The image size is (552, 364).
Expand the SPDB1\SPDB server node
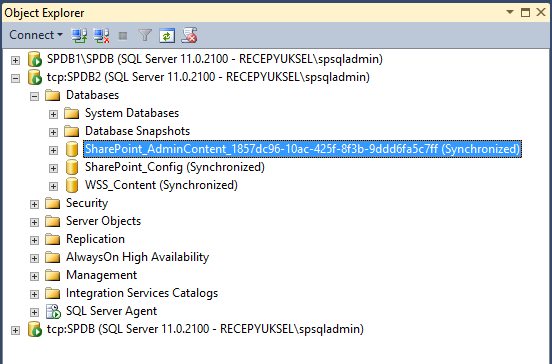(15, 60)
